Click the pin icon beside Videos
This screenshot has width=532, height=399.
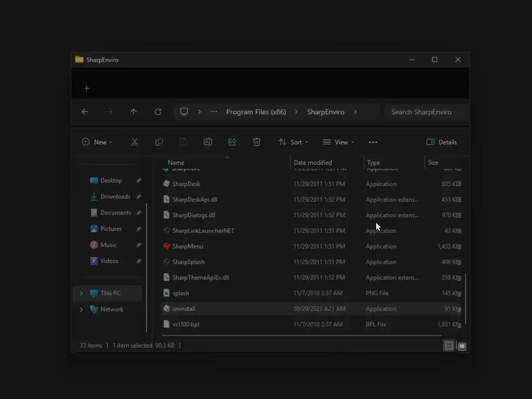tap(138, 261)
